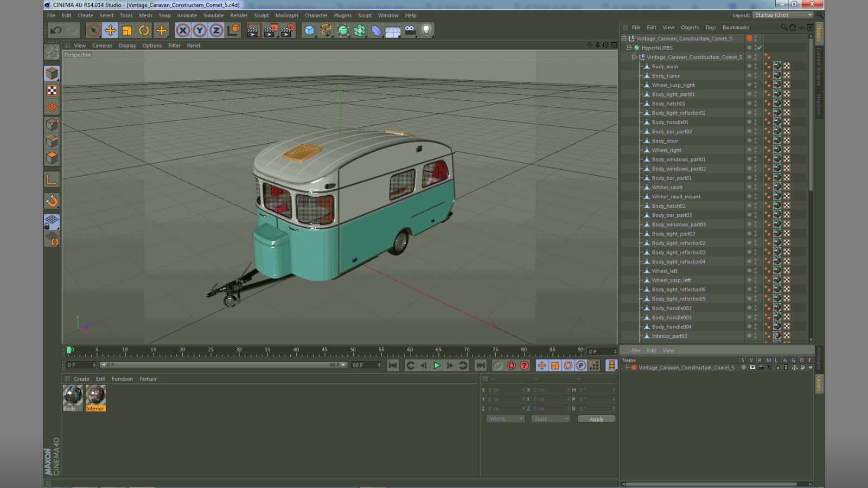The width and height of the screenshot is (868, 488).
Task: Switch to Model mode
Action: (x=52, y=73)
